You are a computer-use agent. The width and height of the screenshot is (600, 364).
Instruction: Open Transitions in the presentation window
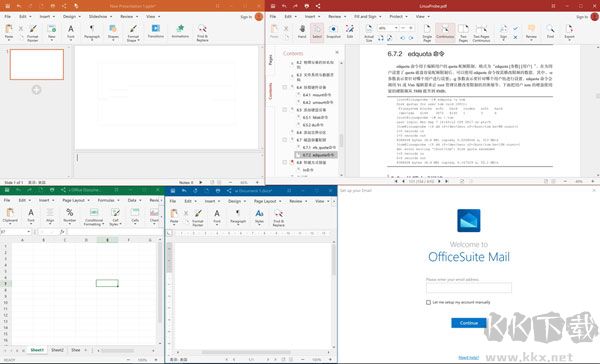click(155, 31)
